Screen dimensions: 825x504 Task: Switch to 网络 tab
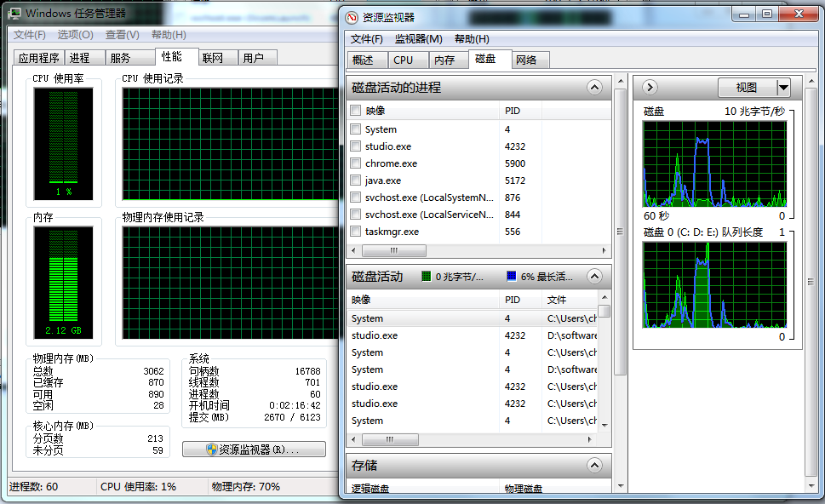(530, 60)
